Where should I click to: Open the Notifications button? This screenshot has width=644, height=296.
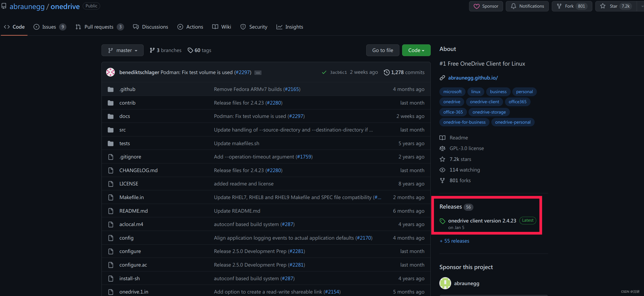point(527,6)
